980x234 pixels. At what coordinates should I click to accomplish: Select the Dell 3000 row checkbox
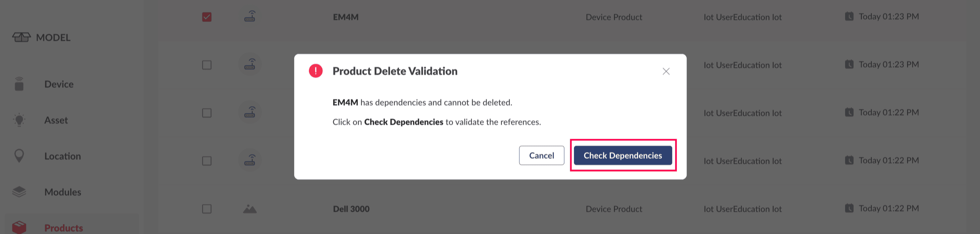tap(206, 209)
